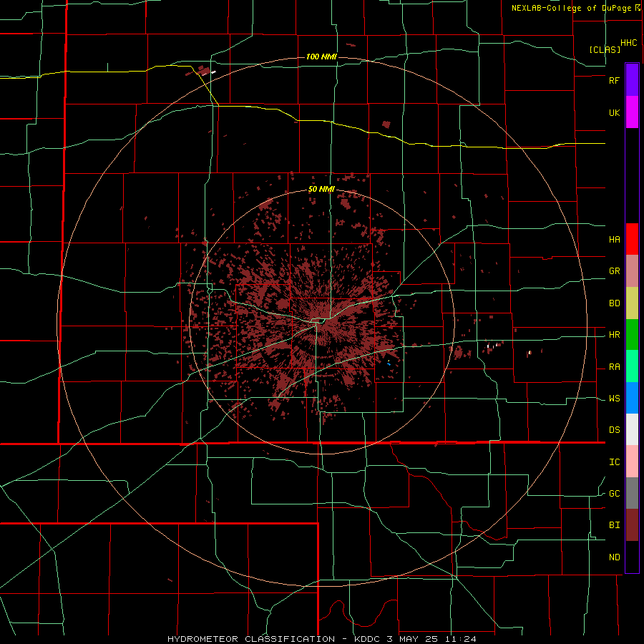The image size is (644, 644).
Task: Click the GR legend label
Action: click(x=614, y=271)
